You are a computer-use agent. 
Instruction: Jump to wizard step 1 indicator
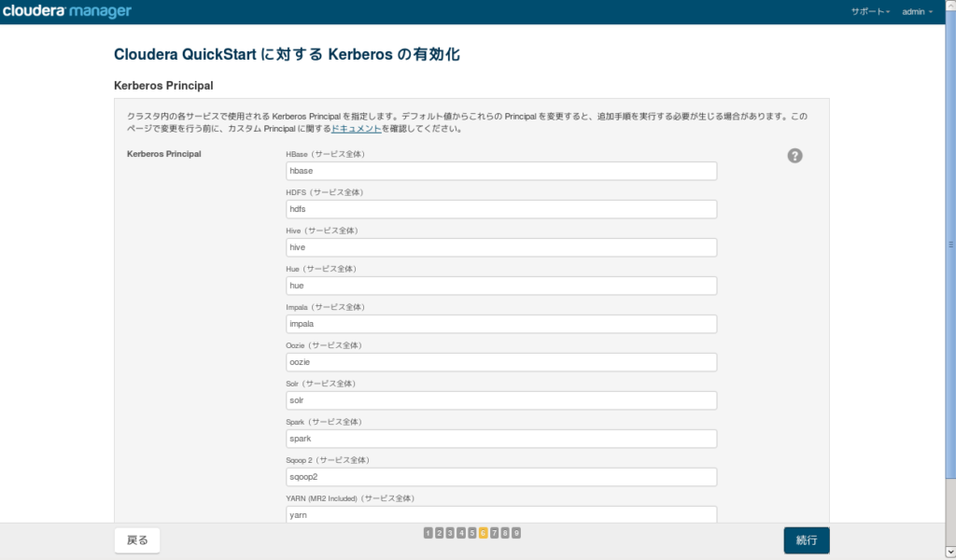click(x=428, y=533)
